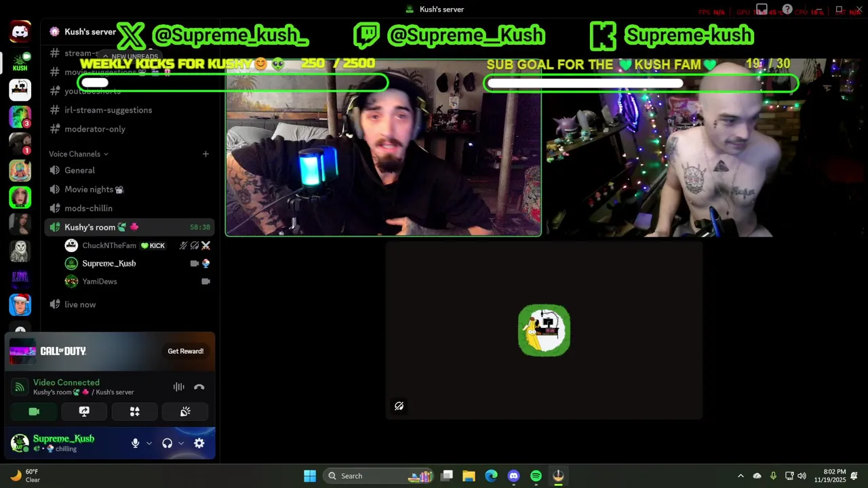Viewport: 868px width, 488px height.
Task: Open moderator-only text channel
Action: 95,129
